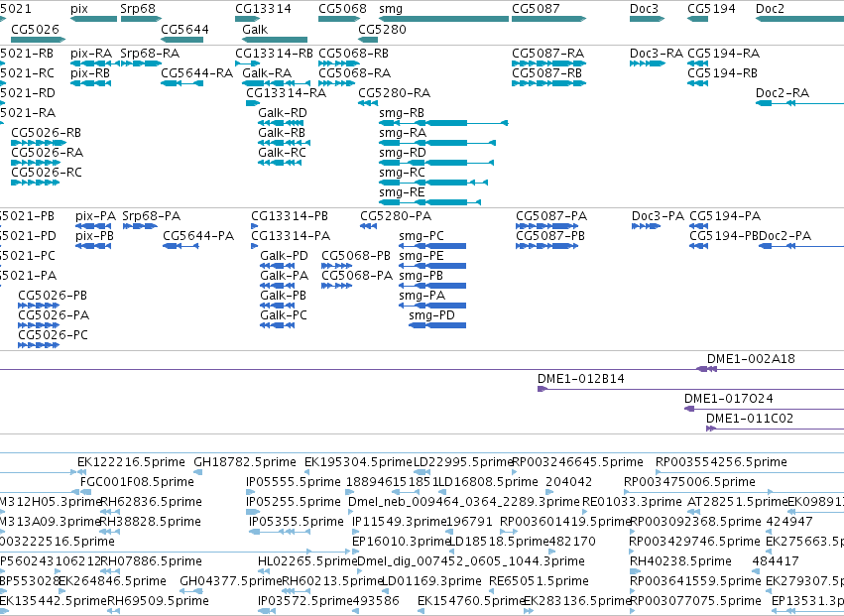The image size is (844, 616).
Task: Select the pix gene label
Action: 79,9
